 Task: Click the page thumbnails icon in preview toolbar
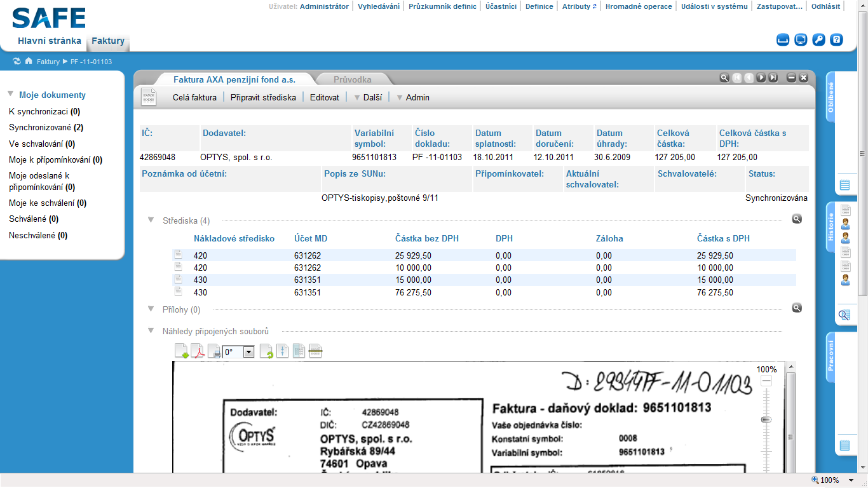tap(299, 351)
